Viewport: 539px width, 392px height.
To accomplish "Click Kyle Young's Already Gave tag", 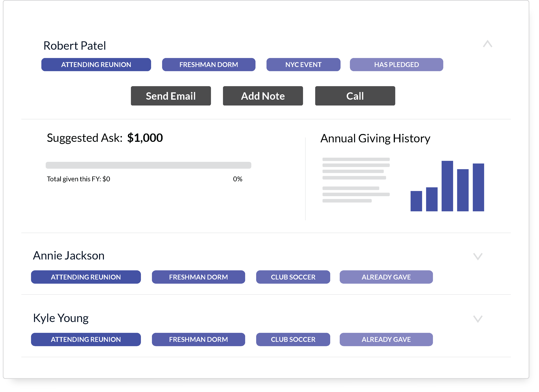I will pyautogui.click(x=386, y=339).
